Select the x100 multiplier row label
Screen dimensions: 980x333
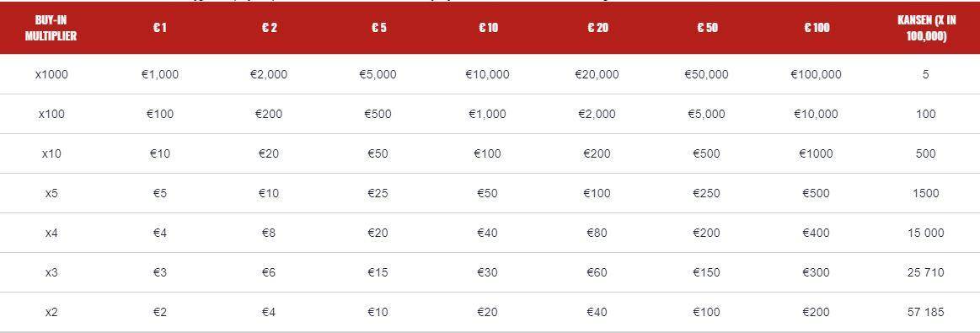coord(51,115)
